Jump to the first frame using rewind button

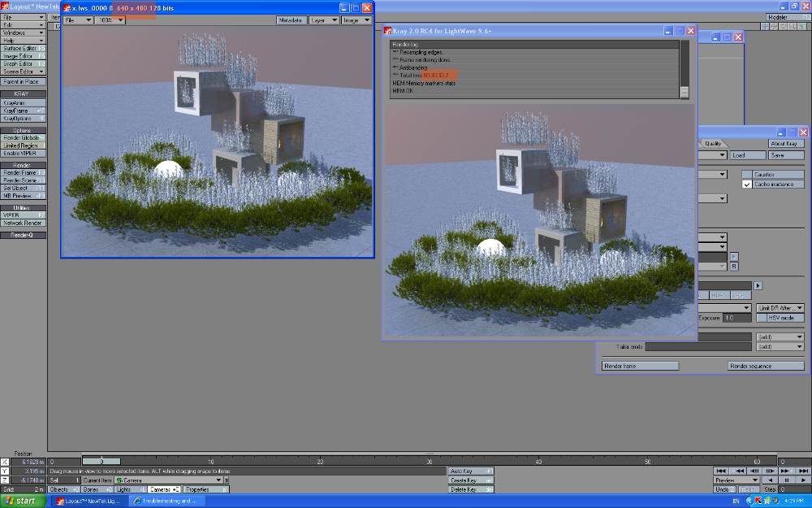pyautogui.click(x=720, y=471)
